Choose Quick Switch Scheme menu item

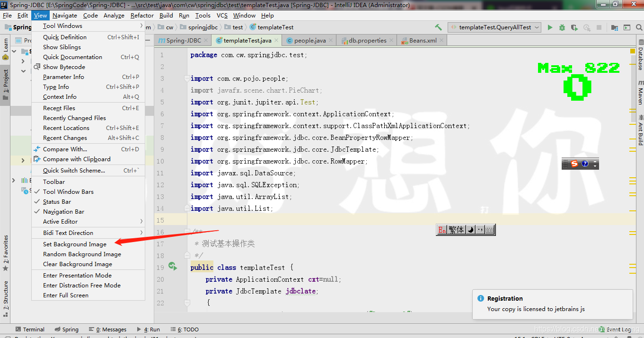(88, 171)
